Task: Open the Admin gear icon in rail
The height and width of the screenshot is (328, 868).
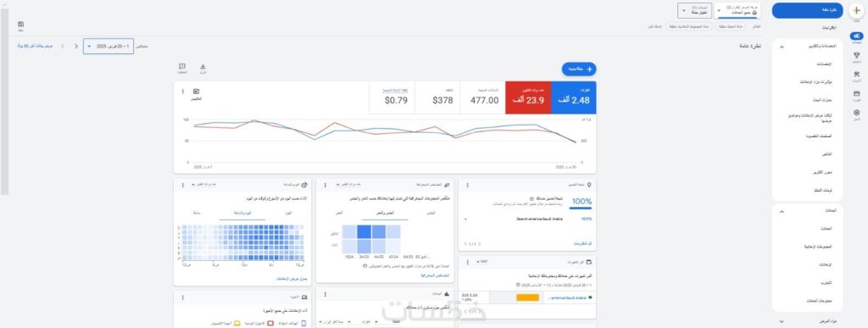Action: pyautogui.click(x=856, y=112)
